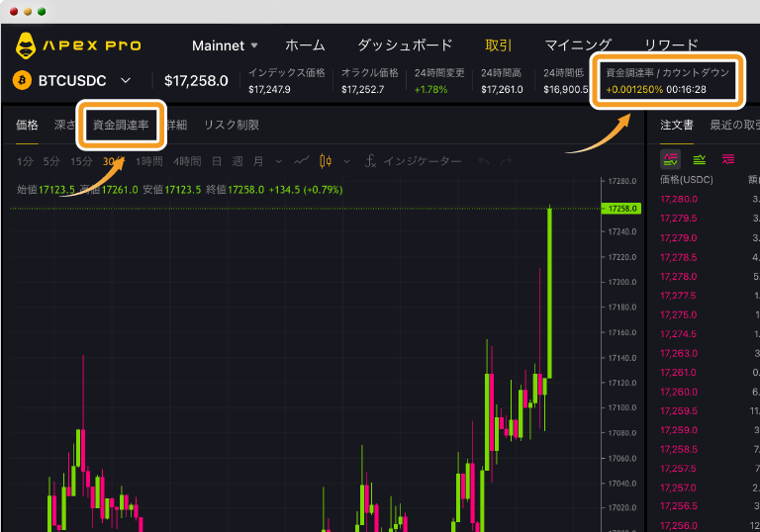Click the chart undo arrow
The height and width of the screenshot is (532, 760).
484,161
